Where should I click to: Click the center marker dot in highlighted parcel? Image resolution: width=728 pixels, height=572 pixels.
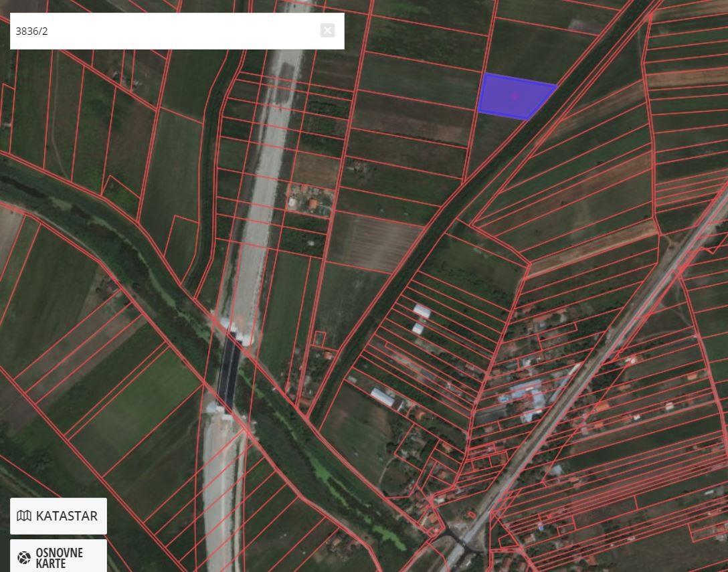[515, 96]
